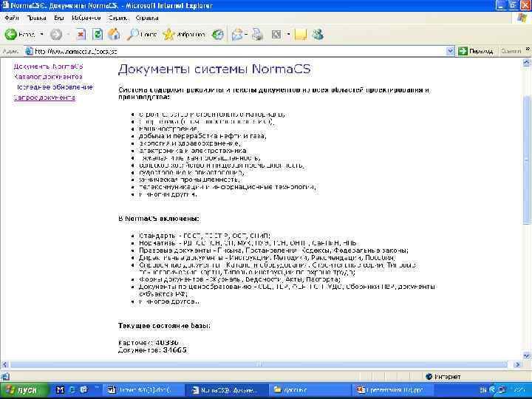Switch to the folder window taskbar button

310,391
